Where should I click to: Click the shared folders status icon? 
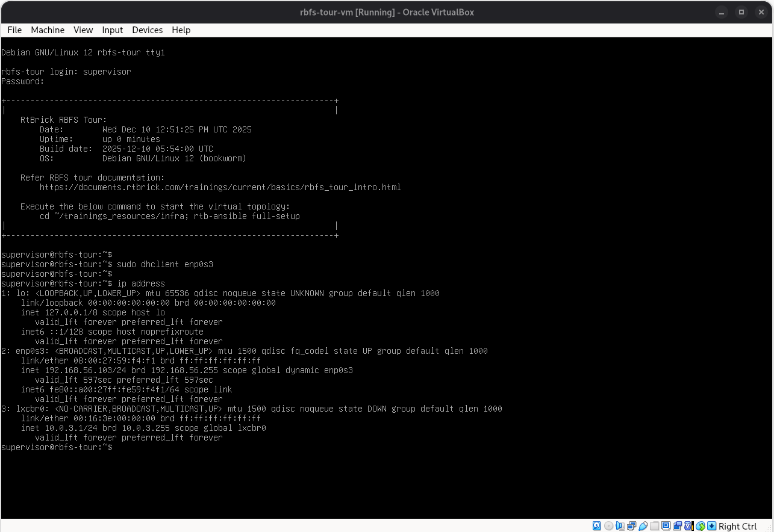tap(654, 526)
